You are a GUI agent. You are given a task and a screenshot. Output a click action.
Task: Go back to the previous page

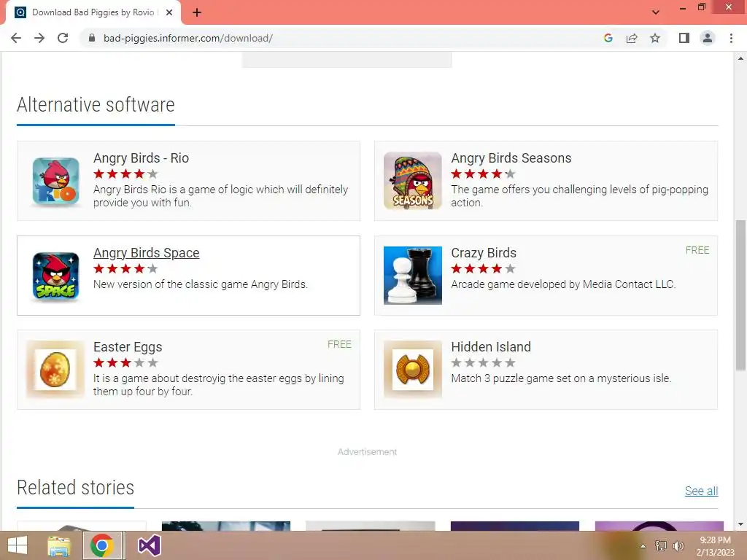pyautogui.click(x=16, y=38)
